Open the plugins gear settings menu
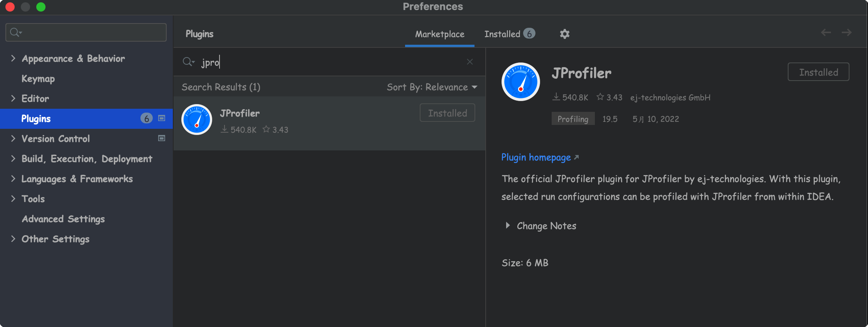Screen dimensions: 868x327 [x=564, y=34]
